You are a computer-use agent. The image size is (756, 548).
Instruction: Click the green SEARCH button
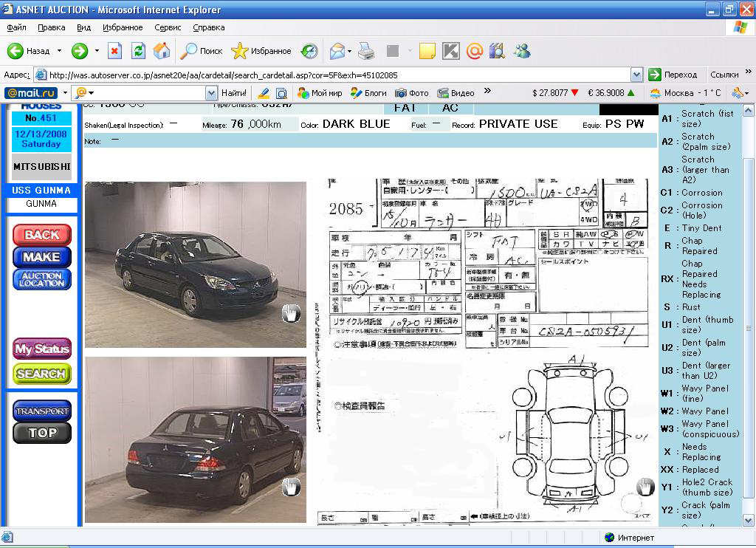pyautogui.click(x=42, y=374)
